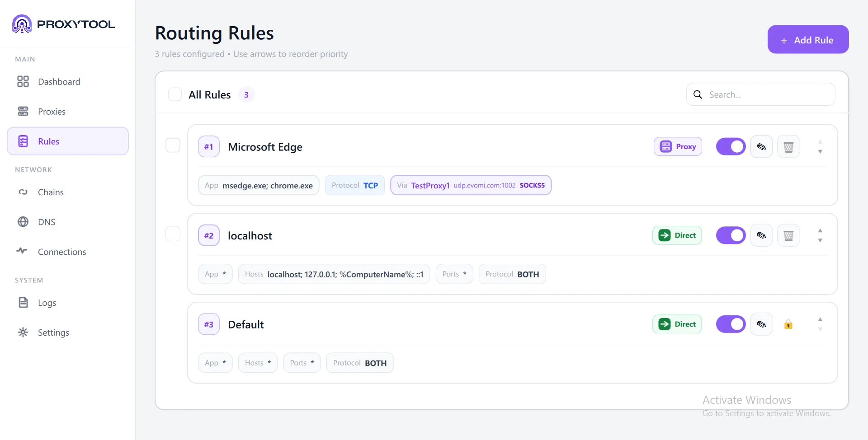Click the Direct badge on localhost rule
Screen dimensions: 868x440
677,235
